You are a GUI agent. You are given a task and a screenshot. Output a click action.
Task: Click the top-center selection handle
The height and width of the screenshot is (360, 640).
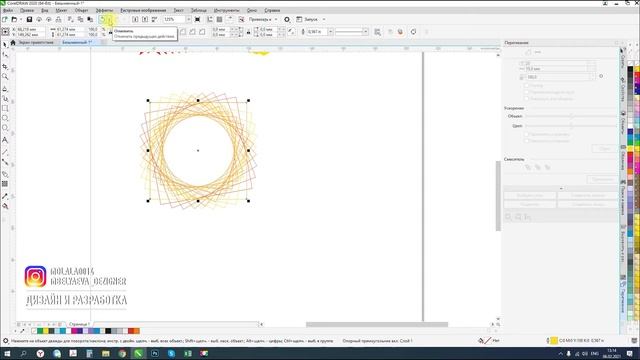click(x=198, y=100)
